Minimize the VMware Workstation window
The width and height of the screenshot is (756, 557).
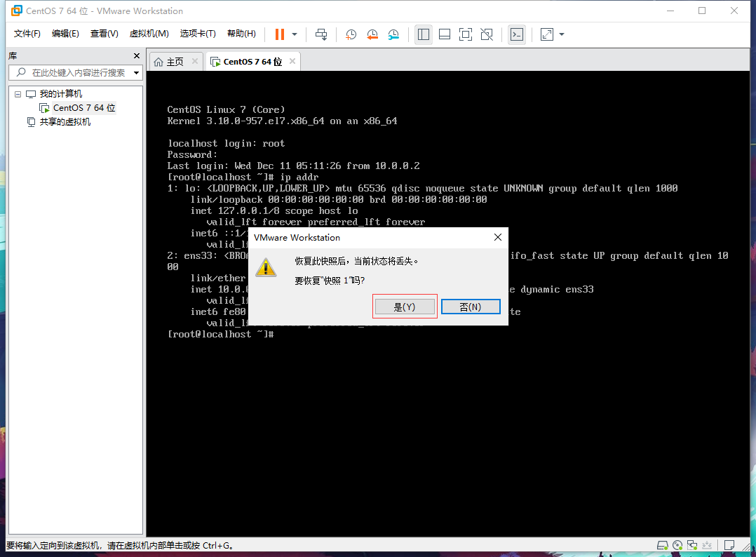click(670, 11)
